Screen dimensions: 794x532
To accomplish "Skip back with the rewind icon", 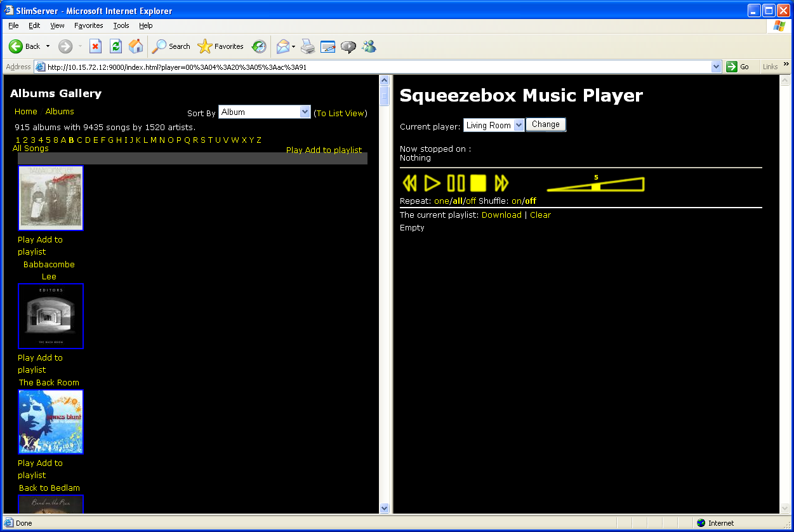I will tap(409, 183).
